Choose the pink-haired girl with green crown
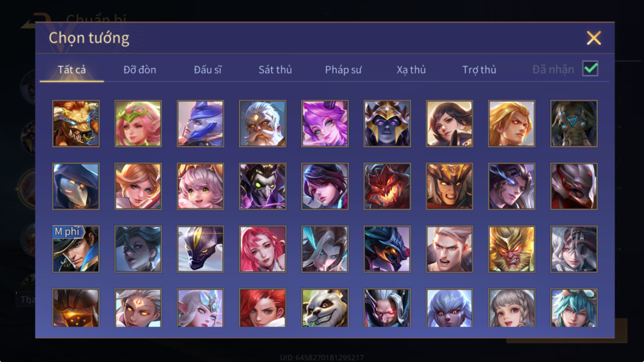This screenshot has height=362, width=644. point(138,123)
